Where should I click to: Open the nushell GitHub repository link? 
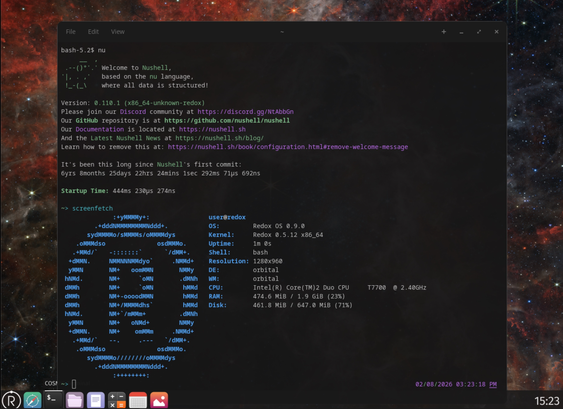(x=227, y=120)
